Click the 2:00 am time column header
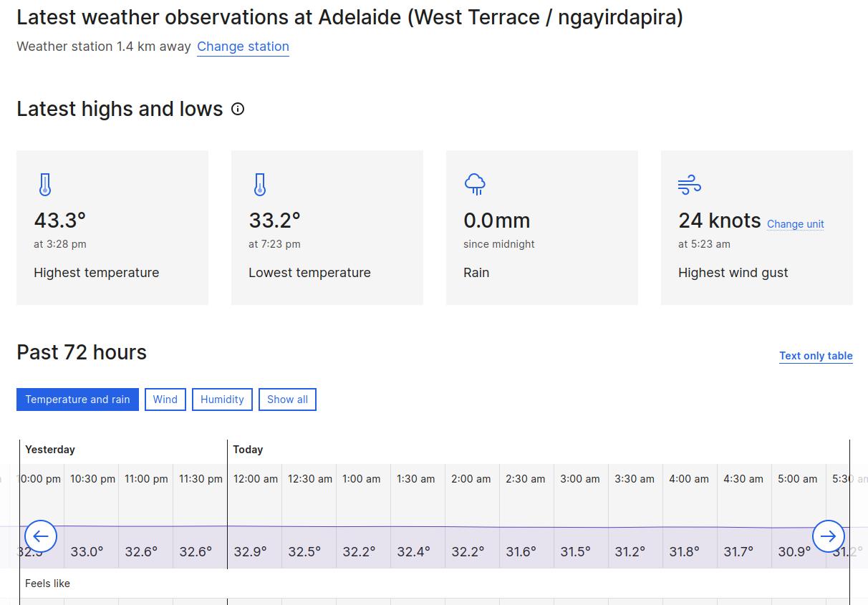This screenshot has height=605, width=868. [x=471, y=479]
